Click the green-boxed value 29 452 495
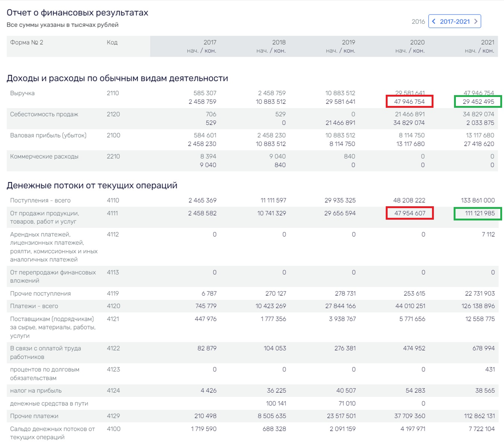Viewport: 504px width, 442px height. click(478, 101)
